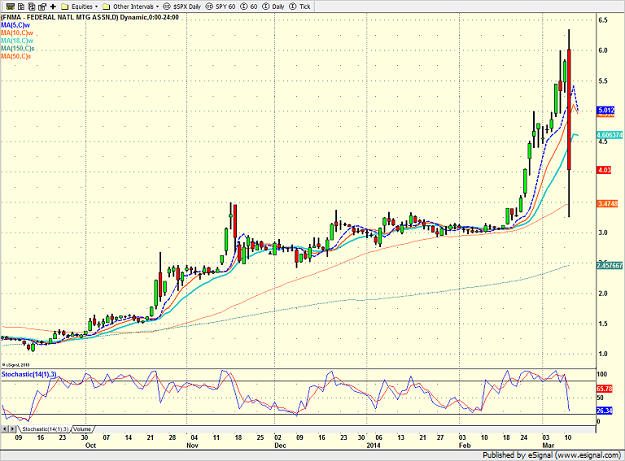Click the red 4.03 price marker
Image resolution: width=625 pixels, height=461 pixels.
pos(604,170)
